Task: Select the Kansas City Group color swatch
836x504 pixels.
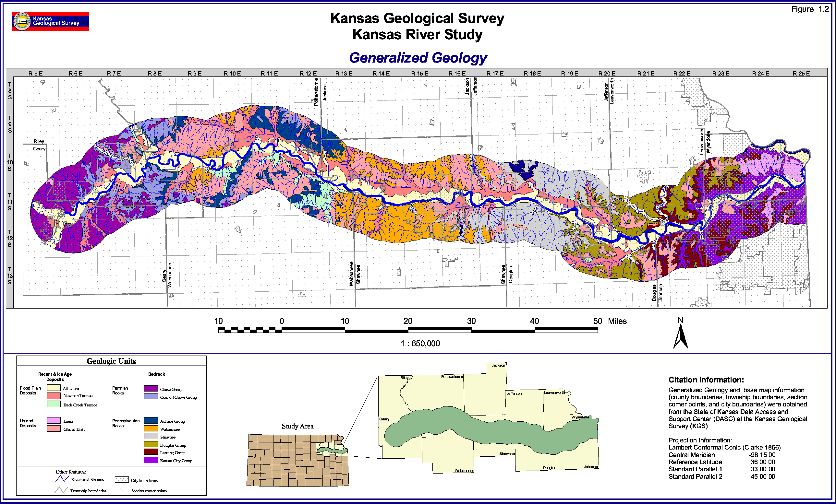Action: (x=151, y=460)
